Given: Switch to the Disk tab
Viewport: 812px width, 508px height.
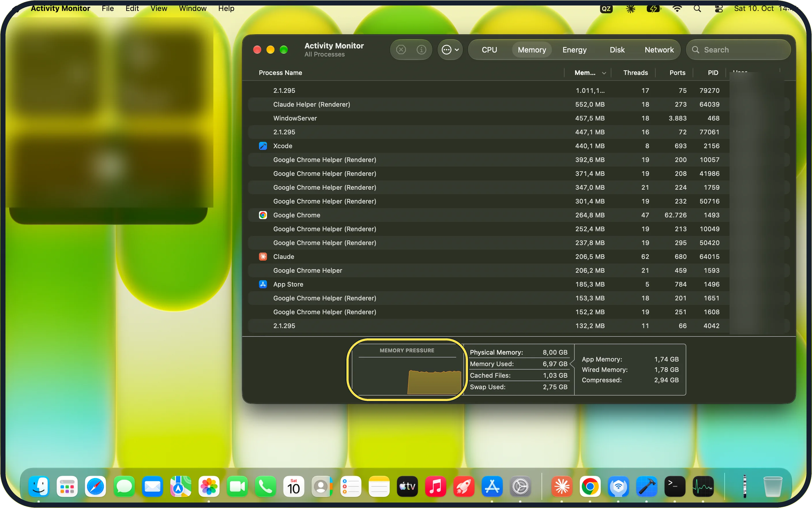Looking at the screenshot, I should 617,50.
